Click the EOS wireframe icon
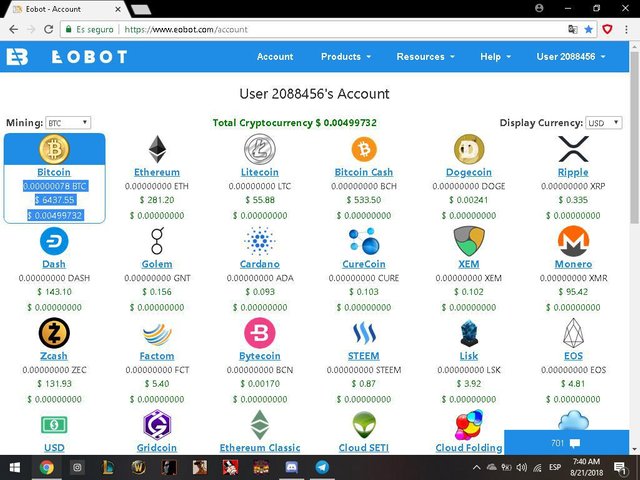Viewport: 640px width, 480px height. tap(573, 333)
